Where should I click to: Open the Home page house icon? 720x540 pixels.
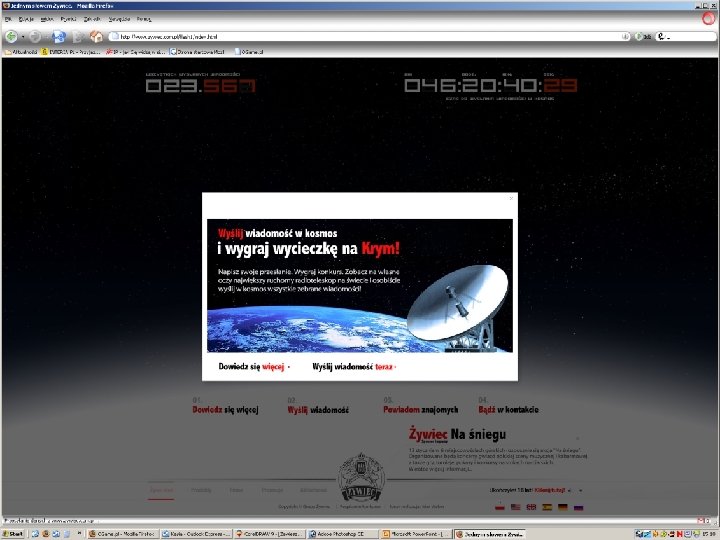pyautogui.click(x=96, y=36)
